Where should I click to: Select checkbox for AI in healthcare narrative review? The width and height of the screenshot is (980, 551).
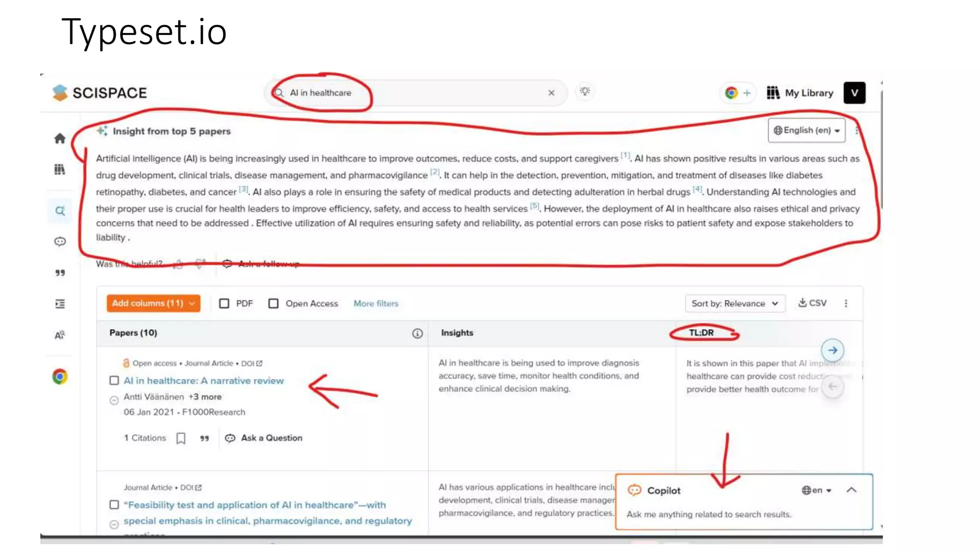point(114,381)
